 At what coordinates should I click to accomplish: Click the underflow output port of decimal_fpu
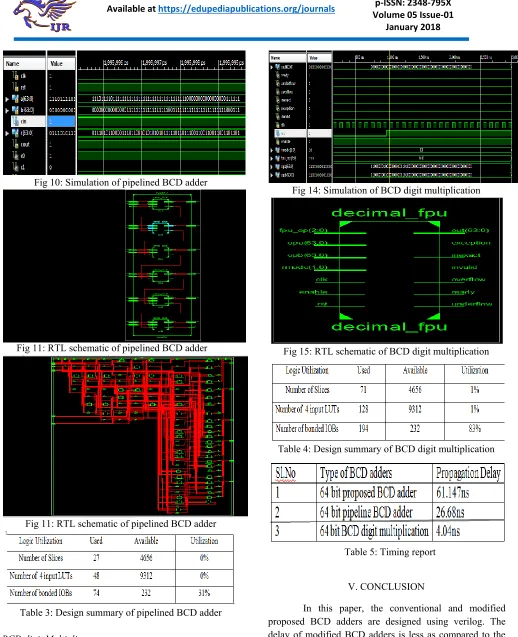[471, 304]
